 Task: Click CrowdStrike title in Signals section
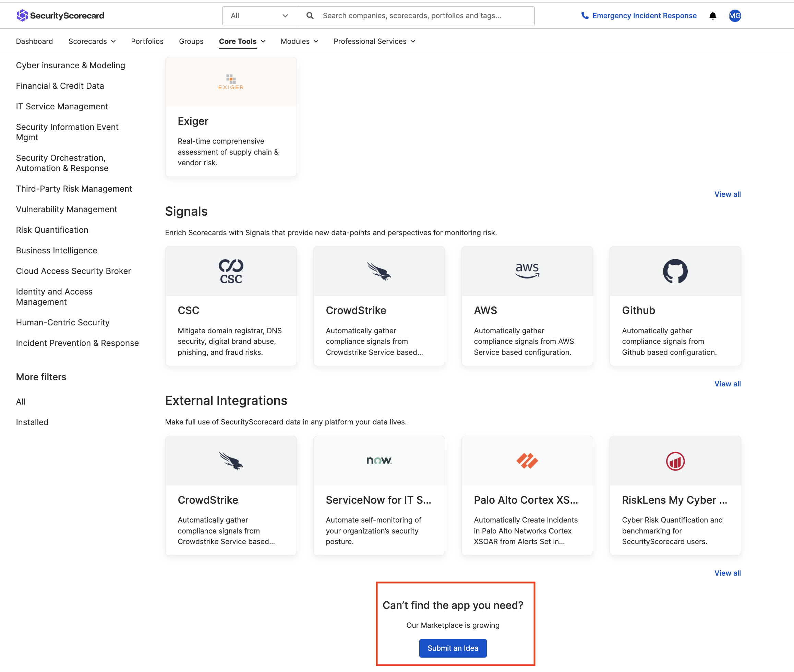(356, 311)
